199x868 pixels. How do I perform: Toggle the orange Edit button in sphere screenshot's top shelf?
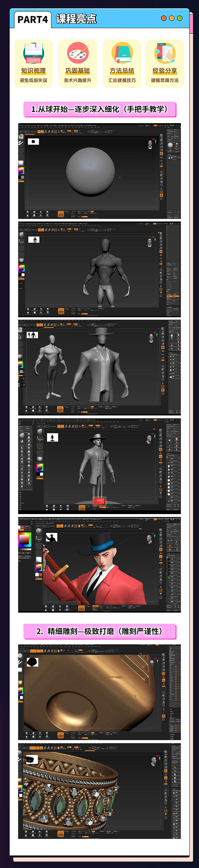[39, 131]
